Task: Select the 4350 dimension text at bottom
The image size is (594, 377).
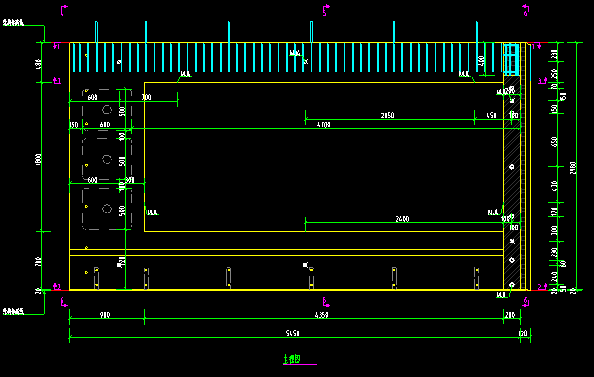Action: tap(322, 315)
